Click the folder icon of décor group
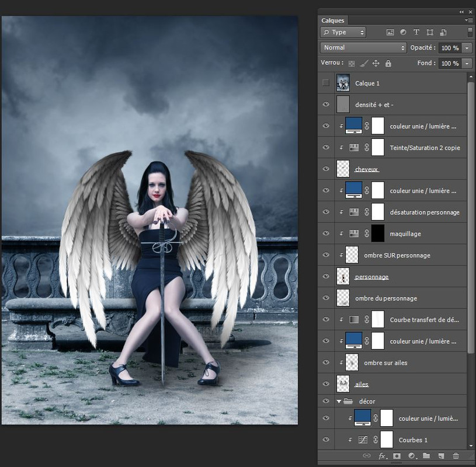This screenshot has height=467, width=476. 348,401
